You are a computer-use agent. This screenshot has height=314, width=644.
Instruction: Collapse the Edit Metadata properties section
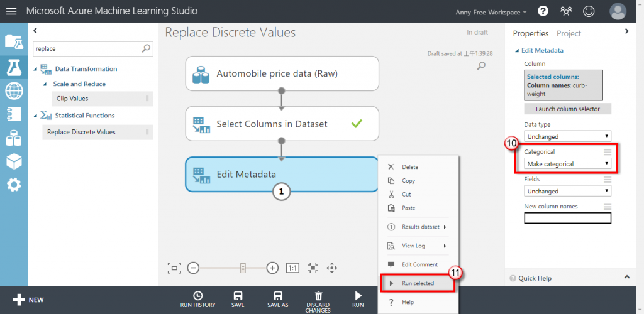(517, 51)
